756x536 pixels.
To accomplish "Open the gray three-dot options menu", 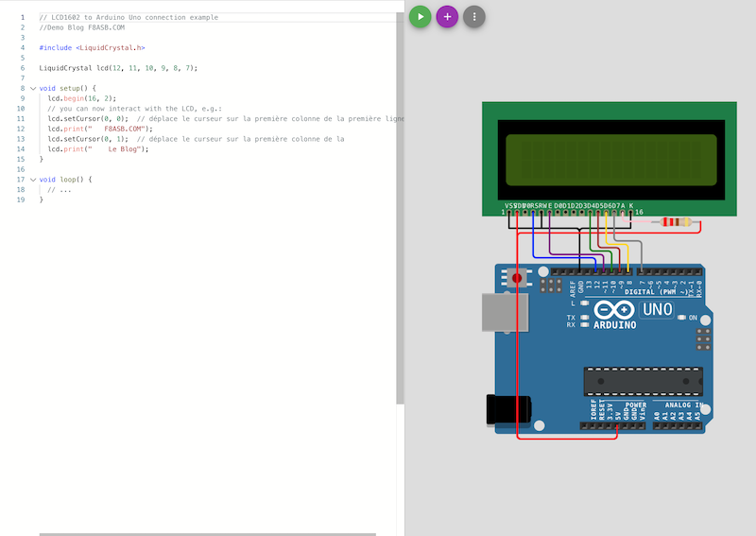I will pyautogui.click(x=474, y=16).
